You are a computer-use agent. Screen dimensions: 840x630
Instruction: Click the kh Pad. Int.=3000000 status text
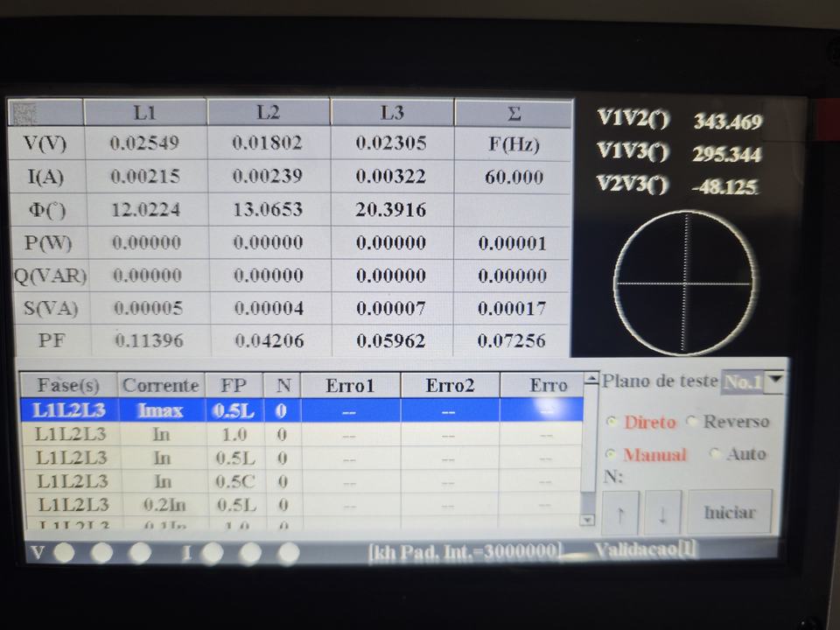[465, 551]
